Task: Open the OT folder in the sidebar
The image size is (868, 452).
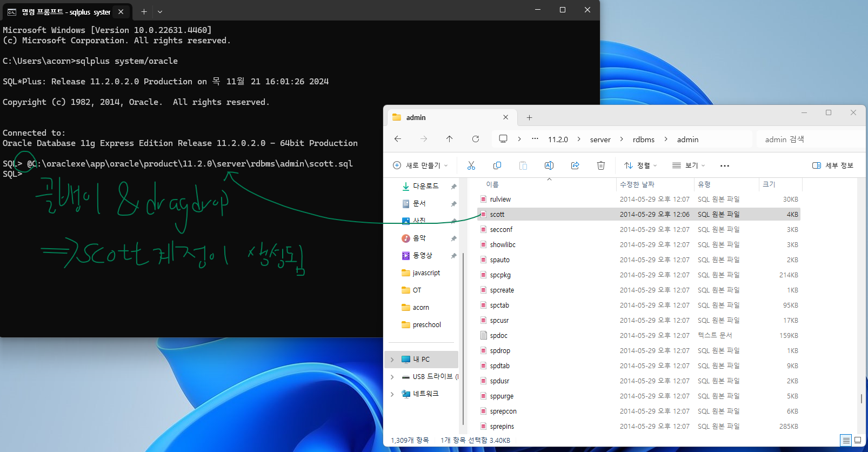Action: 417,290
